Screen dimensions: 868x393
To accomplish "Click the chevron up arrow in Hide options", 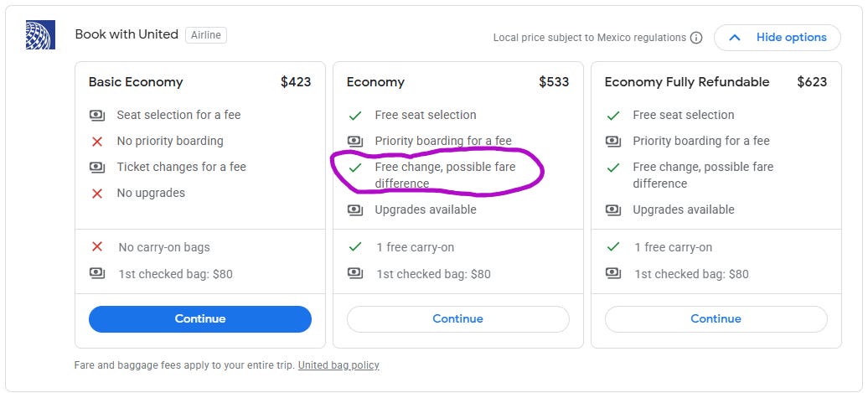I will (735, 38).
